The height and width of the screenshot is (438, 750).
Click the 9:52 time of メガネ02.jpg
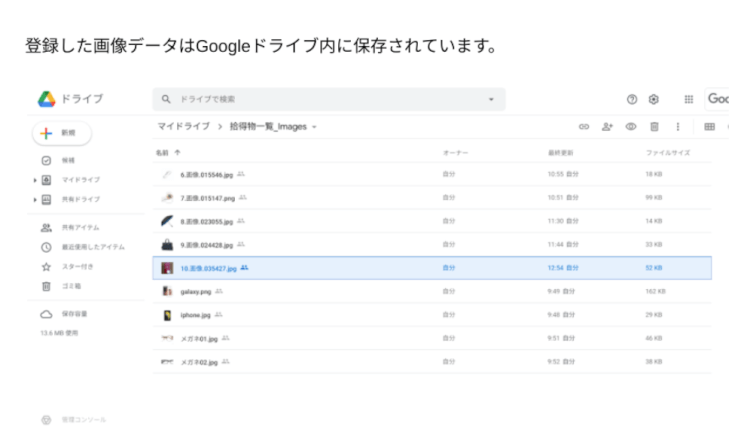(561, 361)
